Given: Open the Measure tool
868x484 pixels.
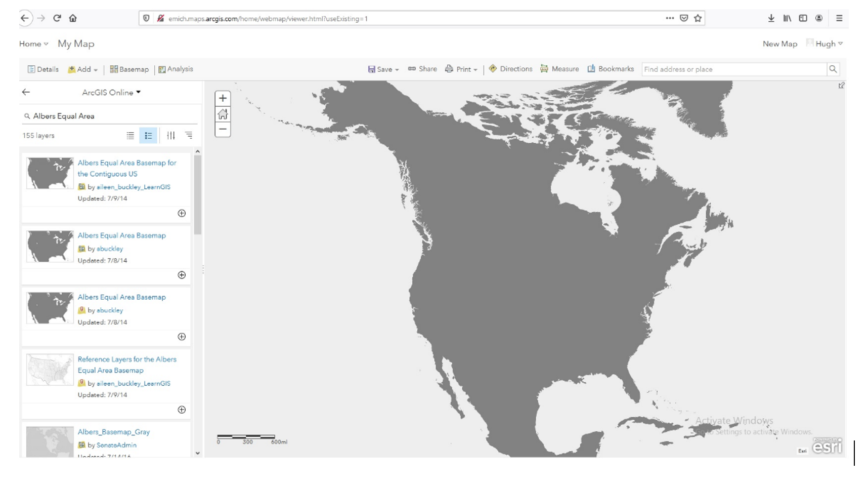Looking at the screenshot, I should tap(559, 69).
